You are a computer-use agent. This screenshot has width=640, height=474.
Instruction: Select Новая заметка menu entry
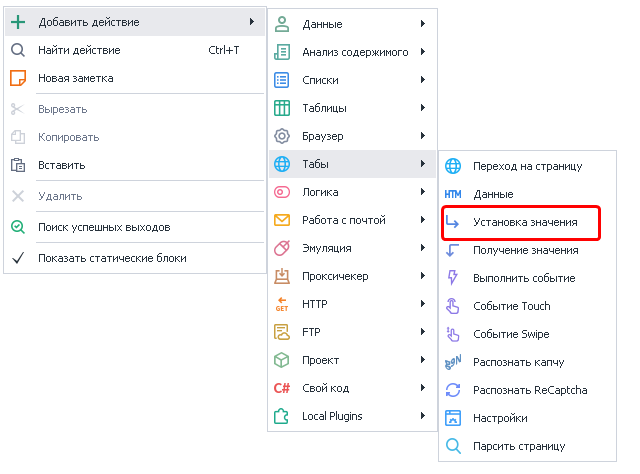pyautogui.click(x=75, y=78)
